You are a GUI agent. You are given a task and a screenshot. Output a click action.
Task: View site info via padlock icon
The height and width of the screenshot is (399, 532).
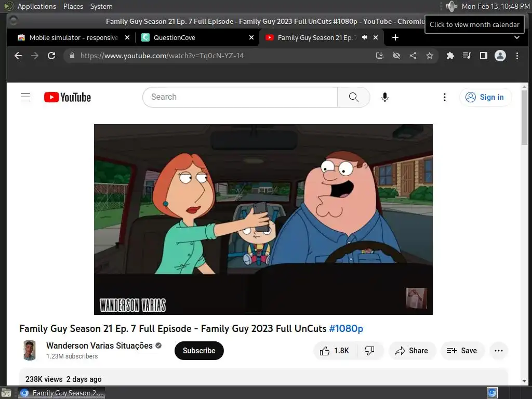coord(72,56)
